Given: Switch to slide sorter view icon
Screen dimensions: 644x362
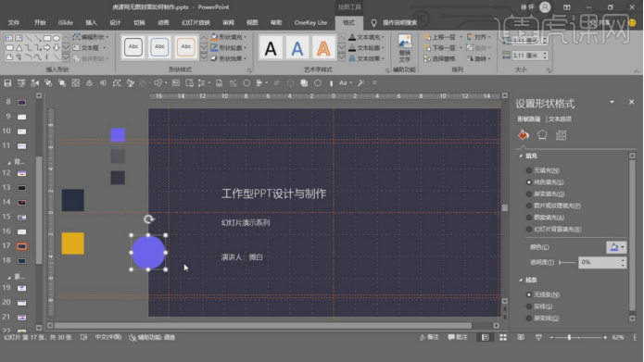Looking at the screenshot, I should [x=503, y=337].
